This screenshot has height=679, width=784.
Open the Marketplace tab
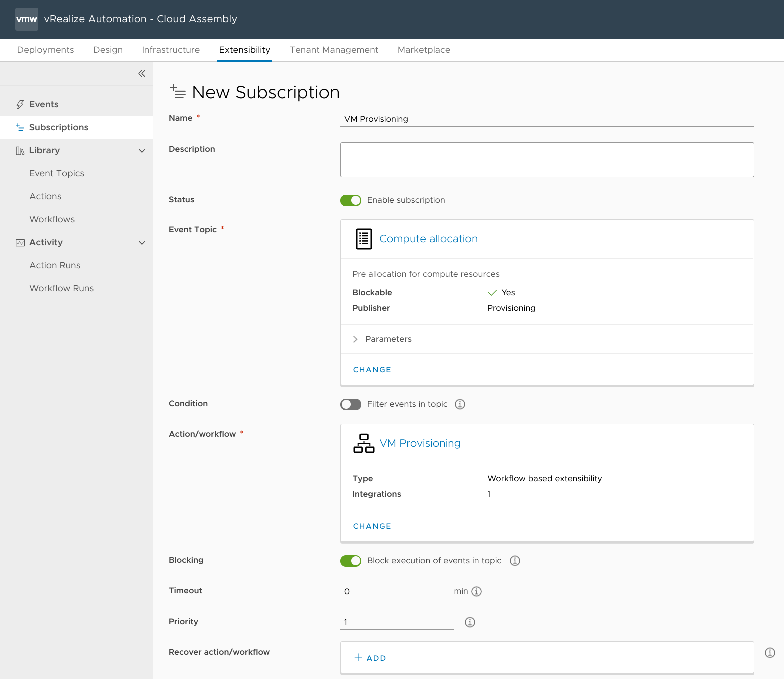[x=424, y=50]
